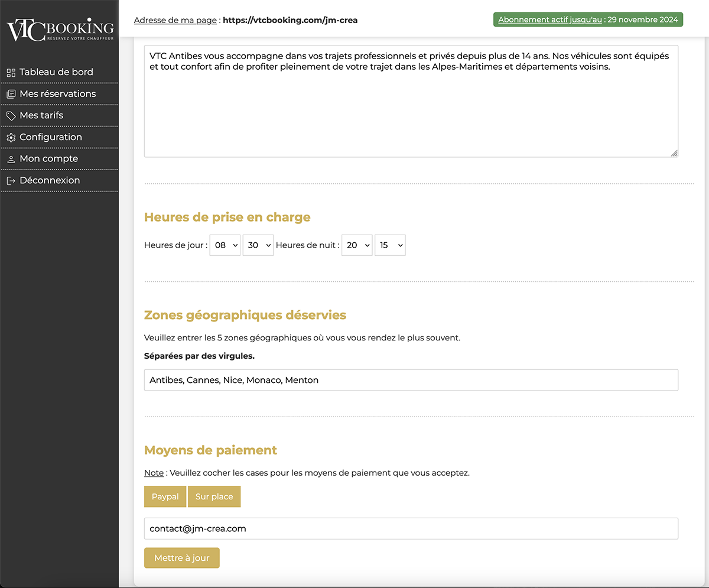Click the Adresse de ma page label
The image size is (709, 588).
pyautogui.click(x=175, y=20)
